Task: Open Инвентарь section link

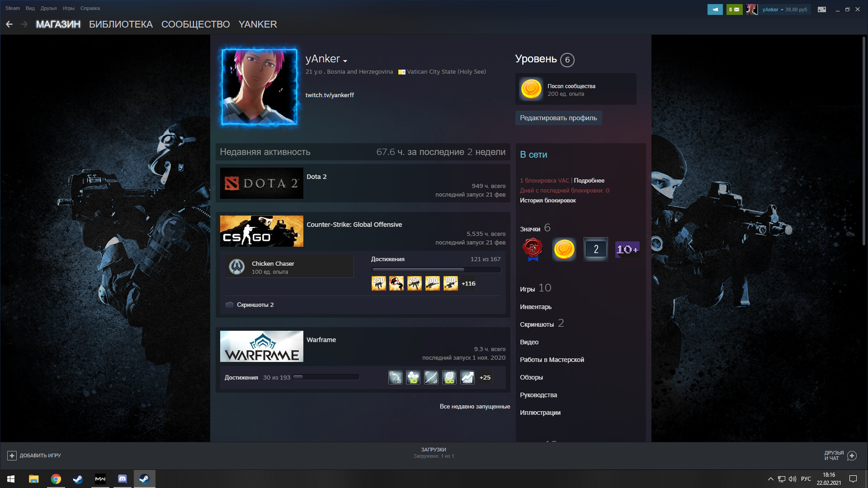Action: pos(536,306)
